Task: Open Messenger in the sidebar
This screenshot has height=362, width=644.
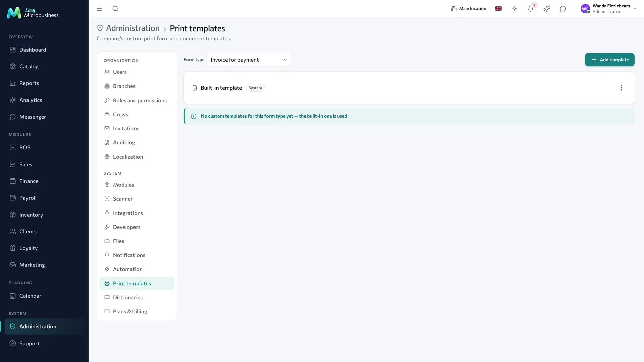Action: pyautogui.click(x=44, y=117)
